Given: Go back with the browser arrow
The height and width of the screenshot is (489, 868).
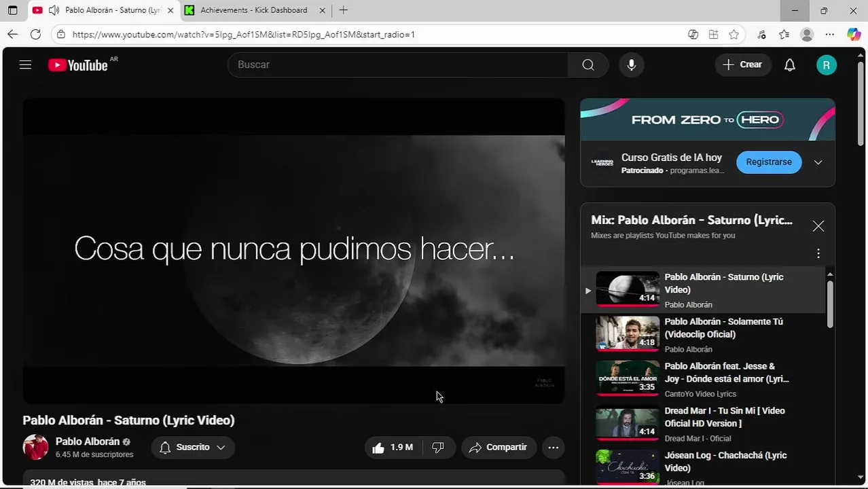Looking at the screenshot, I should coord(12,34).
